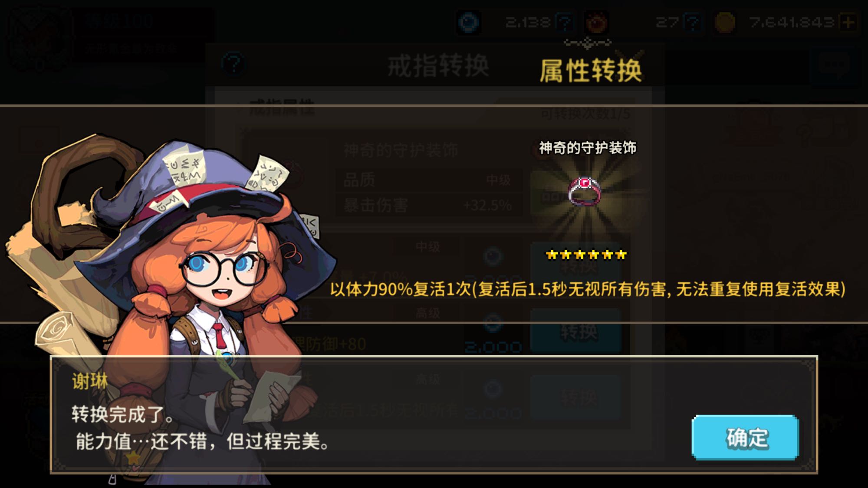Screen dimensions: 868x488
Task: Open red eye currency info question mark
Action: (692, 22)
